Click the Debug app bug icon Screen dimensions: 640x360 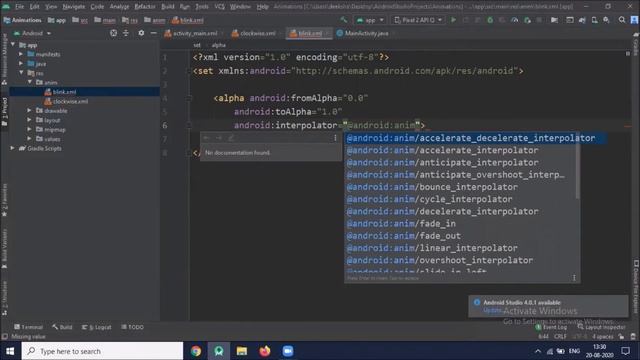point(490,20)
